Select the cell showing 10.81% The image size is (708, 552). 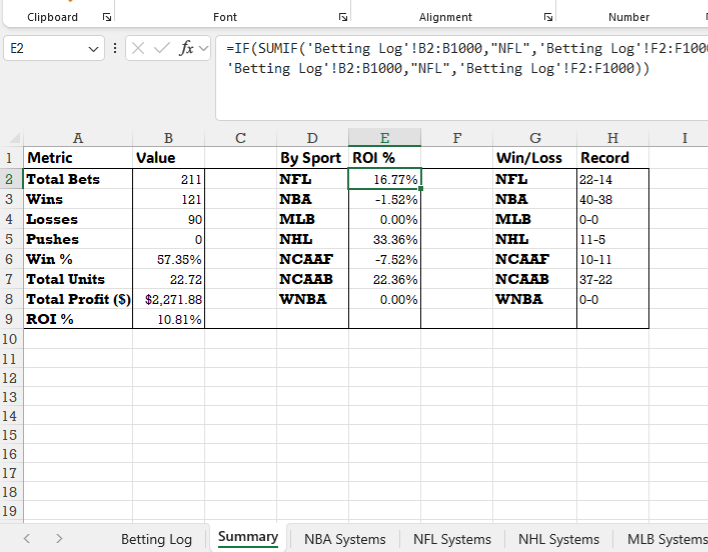click(x=168, y=319)
